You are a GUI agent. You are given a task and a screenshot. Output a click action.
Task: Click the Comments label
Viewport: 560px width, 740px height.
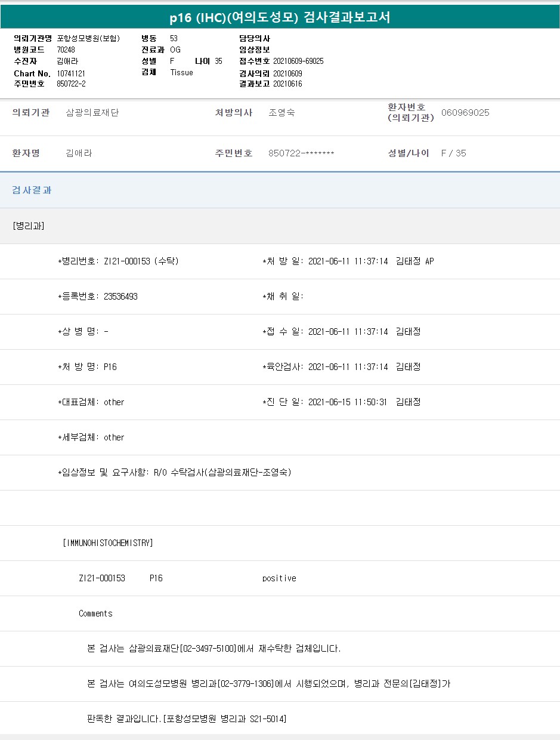point(95,613)
